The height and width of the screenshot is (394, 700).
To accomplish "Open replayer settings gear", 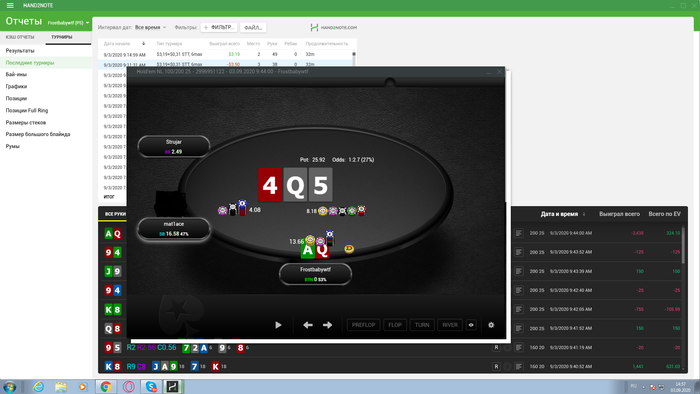I will (491, 325).
